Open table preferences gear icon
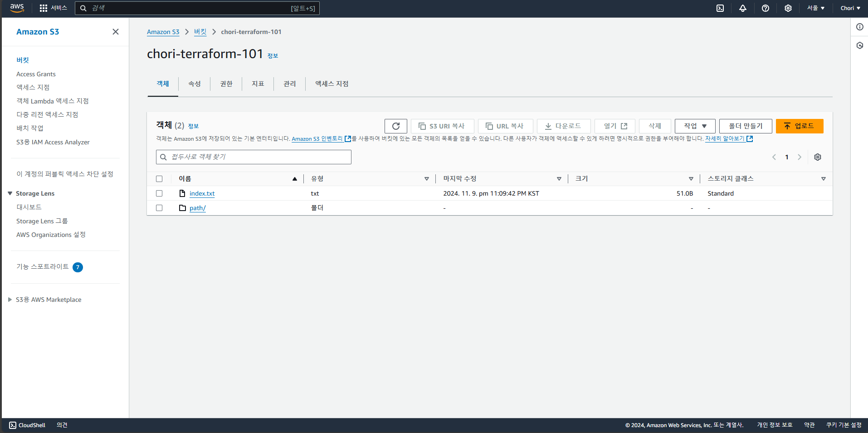Image resolution: width=868 pixels, height=433 pixels. (x=818, y=157)
